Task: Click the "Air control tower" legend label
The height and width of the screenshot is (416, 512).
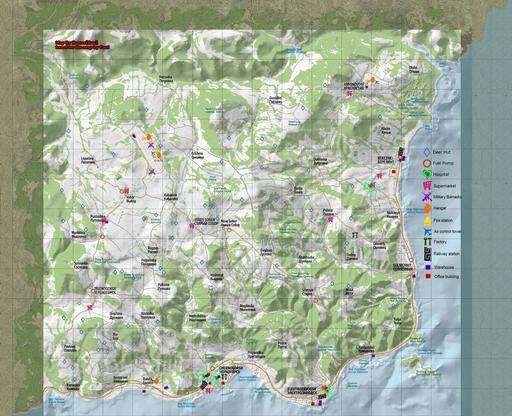Action: click(x=447, y=231)
